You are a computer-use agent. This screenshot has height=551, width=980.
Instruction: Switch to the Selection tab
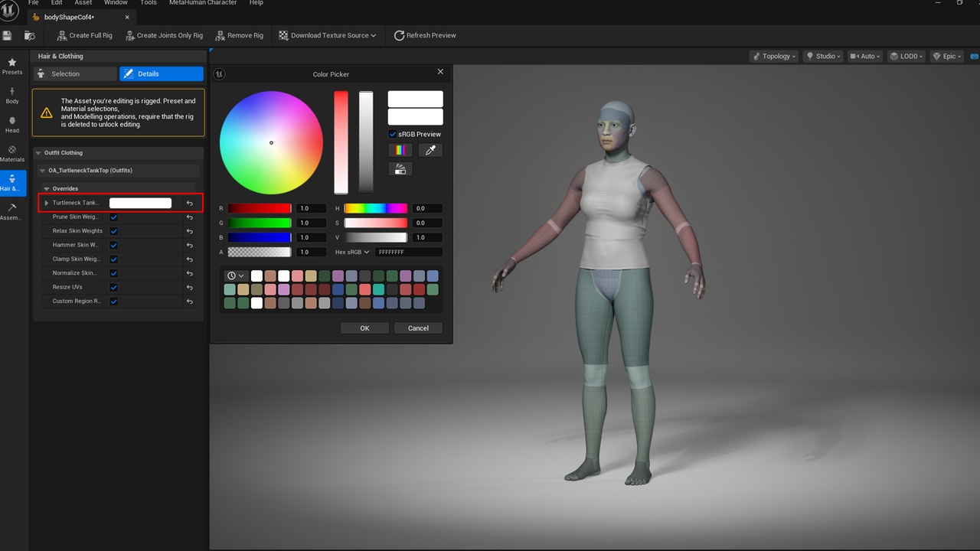point(75,73)
